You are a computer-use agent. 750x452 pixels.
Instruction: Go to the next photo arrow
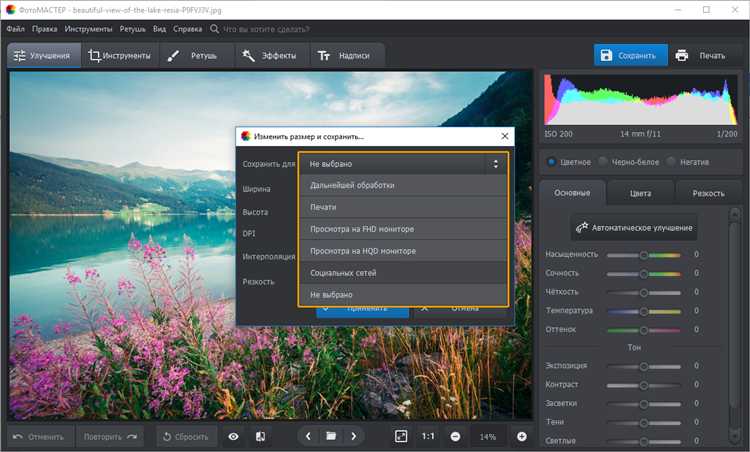(x=354, y=436)
